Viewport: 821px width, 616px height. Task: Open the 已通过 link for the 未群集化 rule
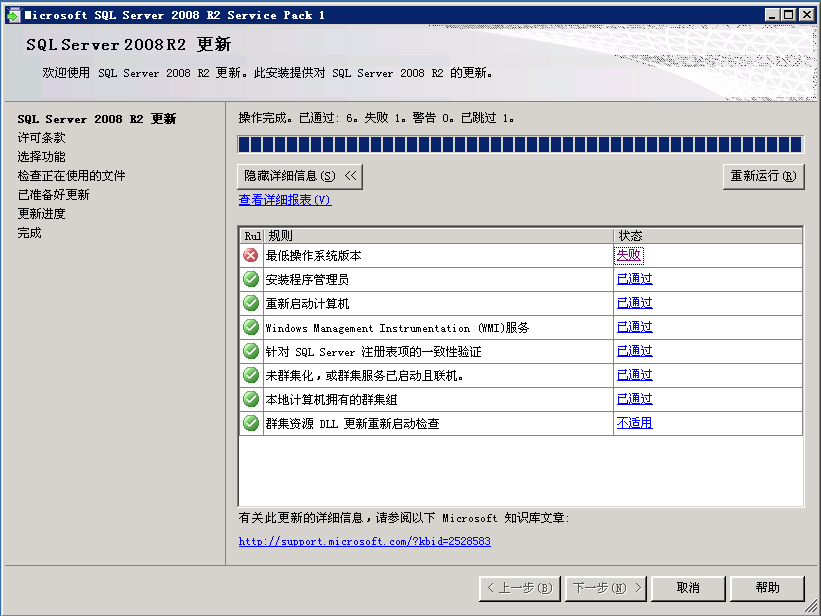(635, 375)
